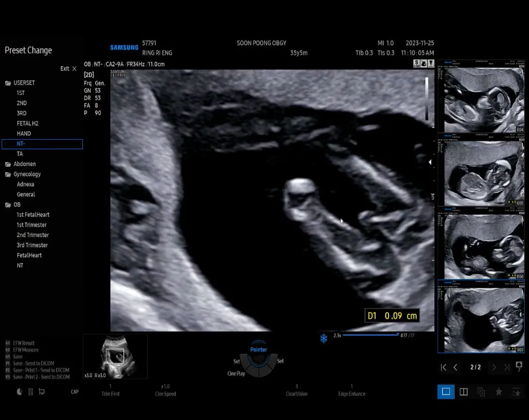This screenshot has height=420, width=529.
Task: Click the monitor output icon
Action: point(42,391)
